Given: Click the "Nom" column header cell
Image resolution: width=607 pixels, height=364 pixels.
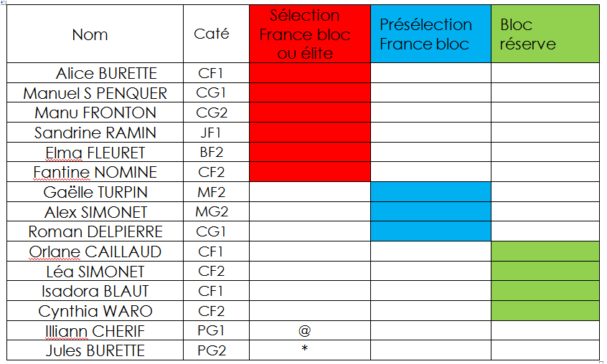Looking at the screenshot, I should (90, 34).
